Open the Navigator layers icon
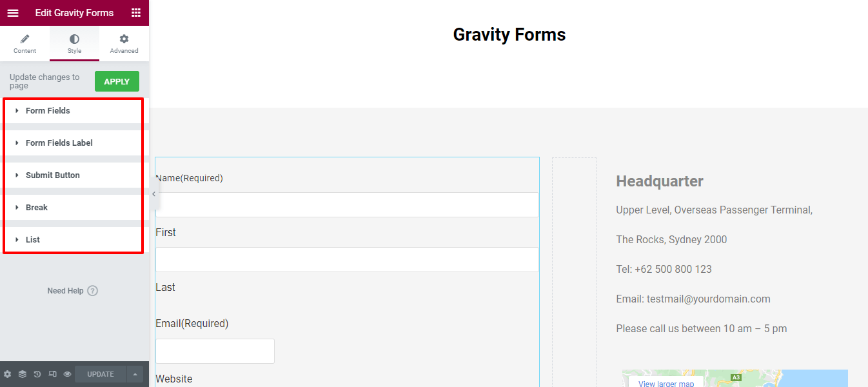 (x=23, y=373)
